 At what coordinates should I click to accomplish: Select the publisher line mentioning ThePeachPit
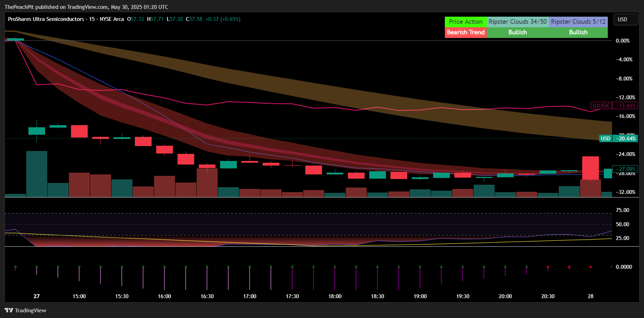click(x=86, y=7)
